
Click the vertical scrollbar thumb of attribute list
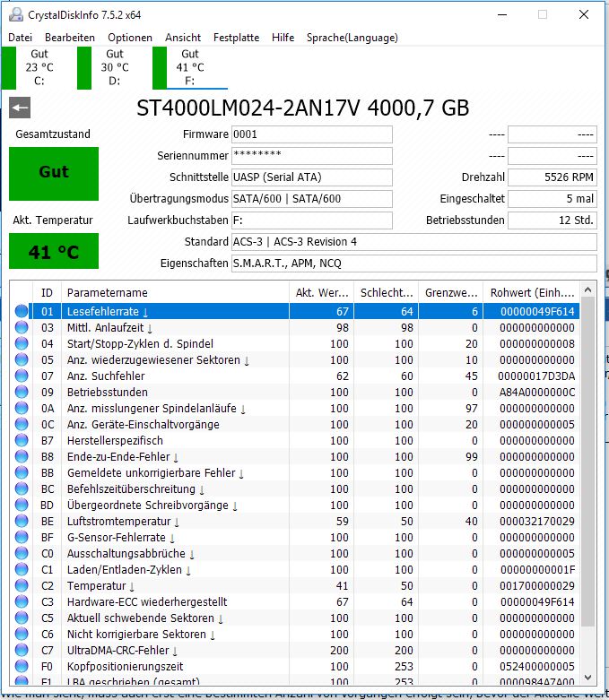[588, 462]
